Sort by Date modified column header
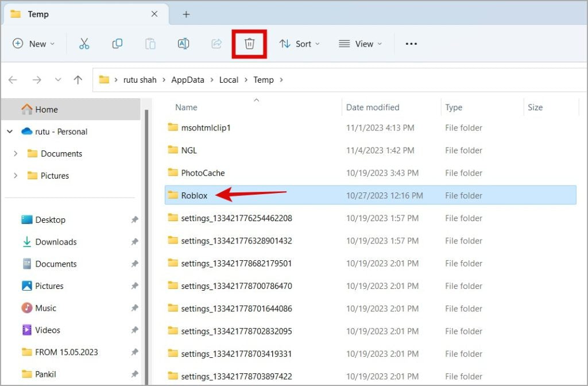 [373, 107]
